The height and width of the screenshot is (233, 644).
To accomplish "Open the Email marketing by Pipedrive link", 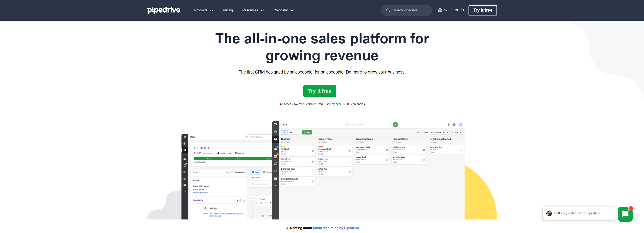I will [x=336, y=228].
